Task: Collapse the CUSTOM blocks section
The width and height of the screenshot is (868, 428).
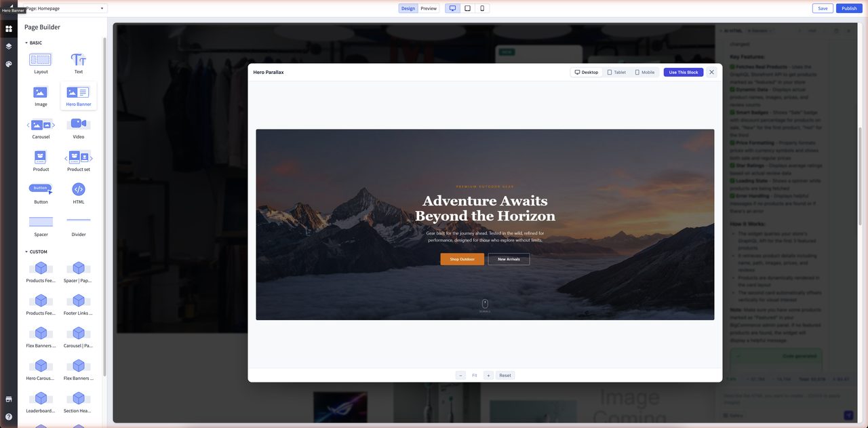Action: 34,251
